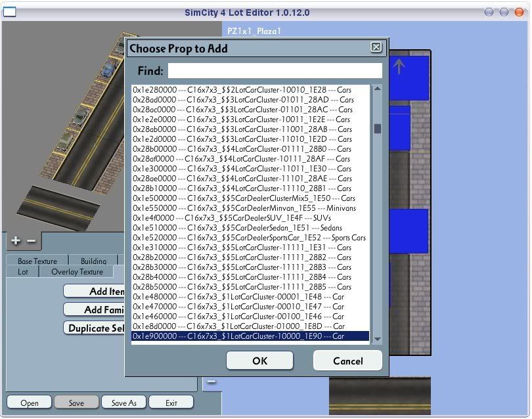Click the Add Family button
The image size is (532, 419).
(x=94, y=309)
